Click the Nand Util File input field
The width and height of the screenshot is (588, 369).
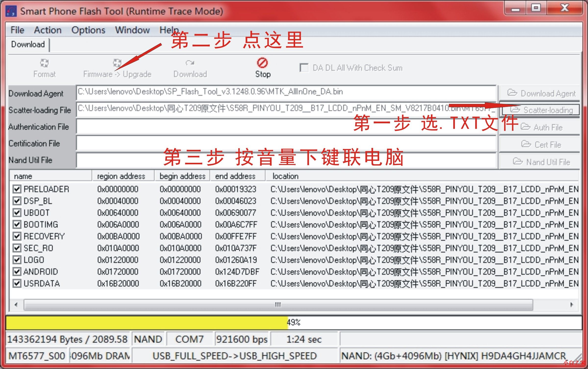[286, 160]
